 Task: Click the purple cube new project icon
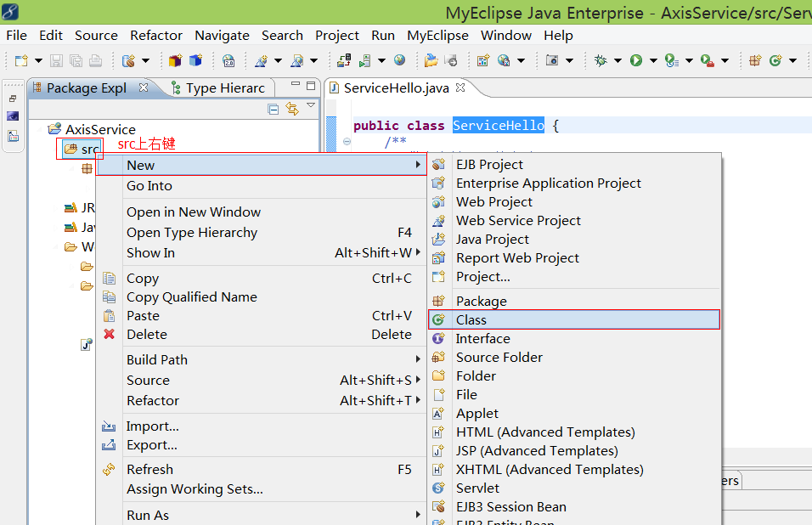176,60
